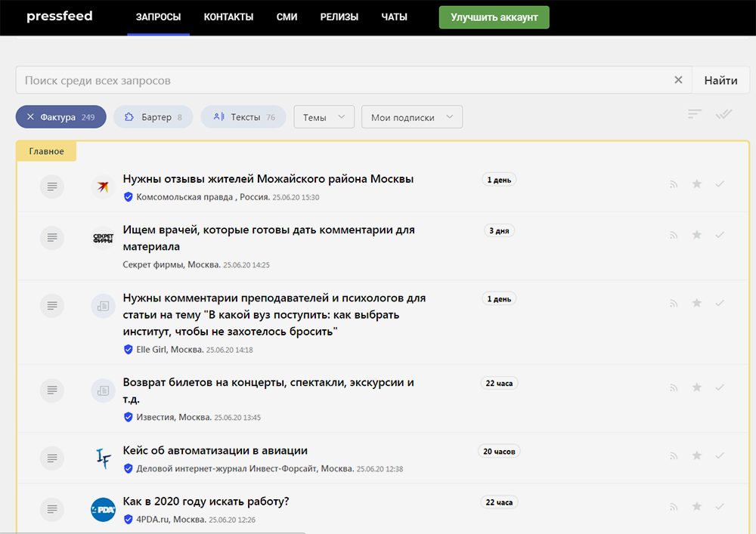Click the Комсомольская правда logo icon
Screen dimensions: 756x534
(x=103, y=187)
